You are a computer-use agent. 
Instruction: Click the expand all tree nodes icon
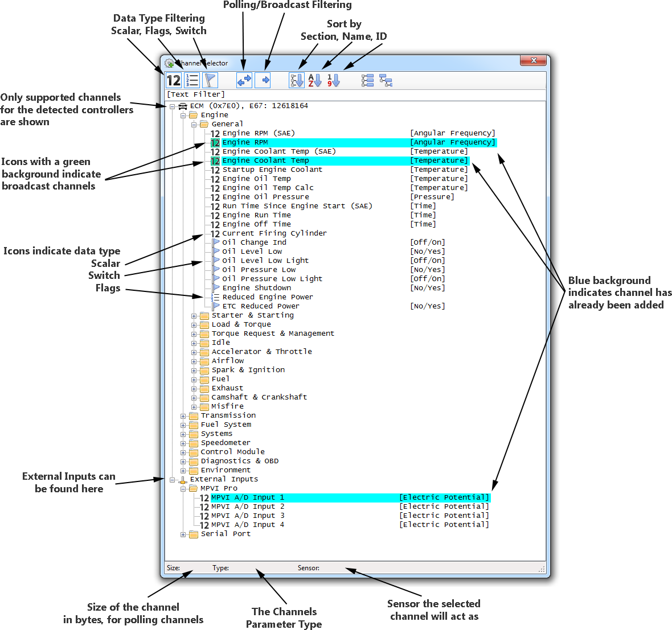pyautogui.click(x=368, y=80)
